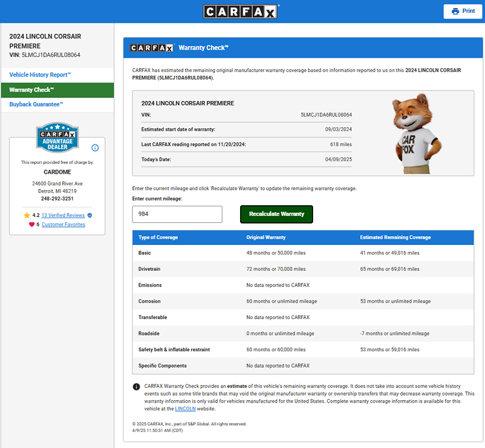The height and width of the screenshot is (448, 485).
Task: Open the Customer Favorites link
Action: click(63, 225)
